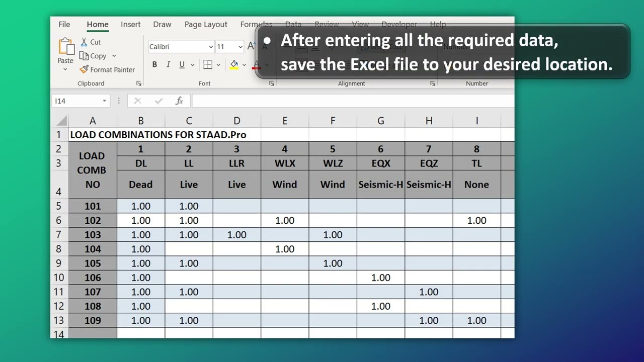Open Alignment group dialog launcher
Image resolution: width=644 pixels, height=362 pixels.
point(433,83)
